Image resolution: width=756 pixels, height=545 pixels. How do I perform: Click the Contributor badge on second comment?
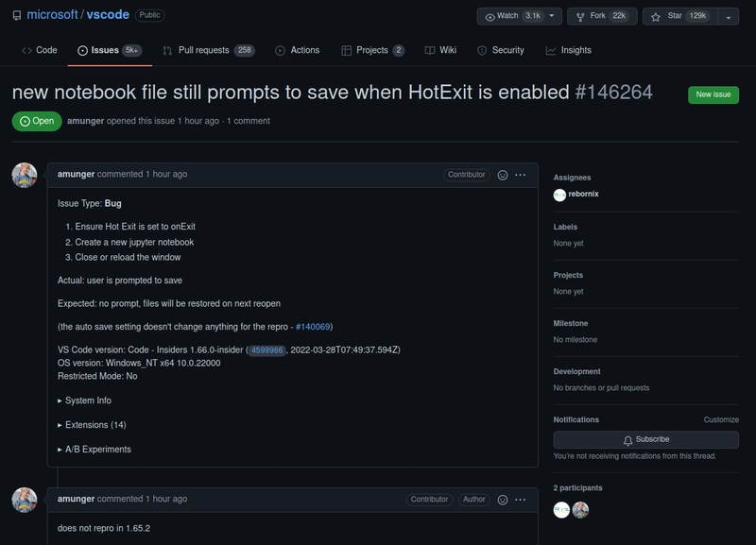point(429,500)
